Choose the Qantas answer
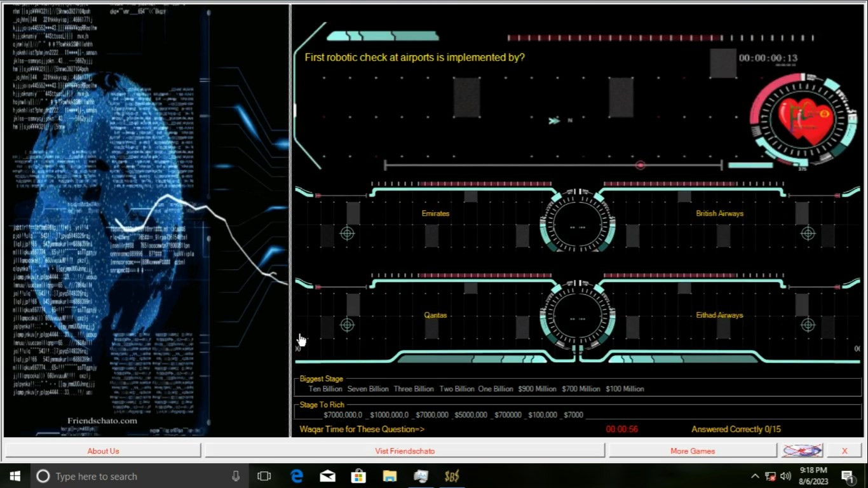 [x=435, y=315]
